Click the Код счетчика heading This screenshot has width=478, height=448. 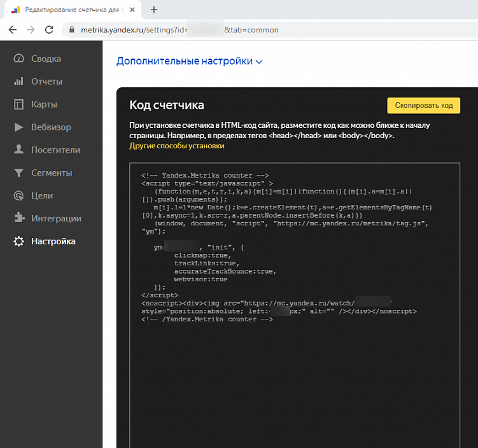167,105
